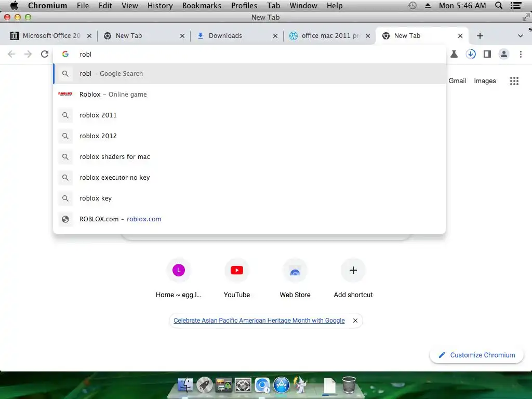532x399 pixels.
Task: Open a new tab with plus button
Action: click(x=480, y=36)
